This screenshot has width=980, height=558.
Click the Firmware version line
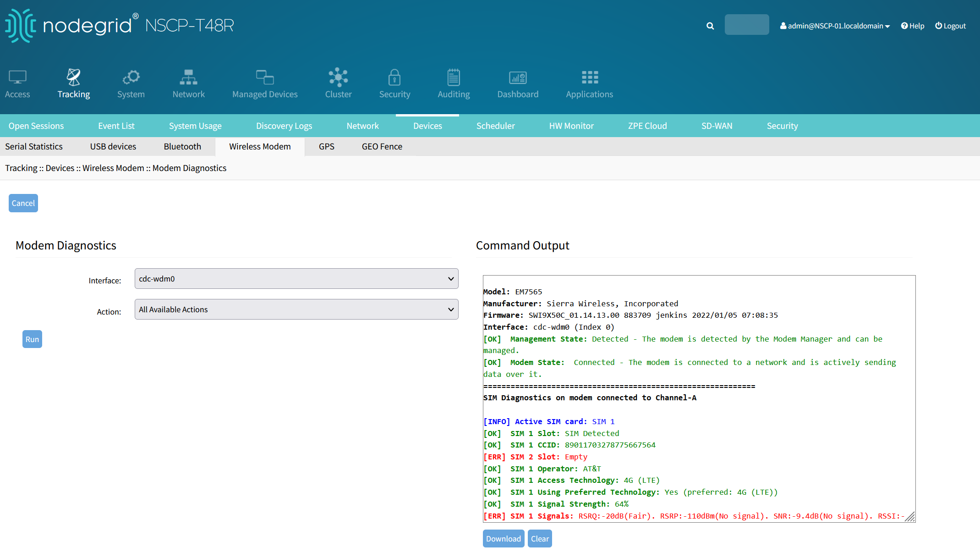[x=630, y=315]
